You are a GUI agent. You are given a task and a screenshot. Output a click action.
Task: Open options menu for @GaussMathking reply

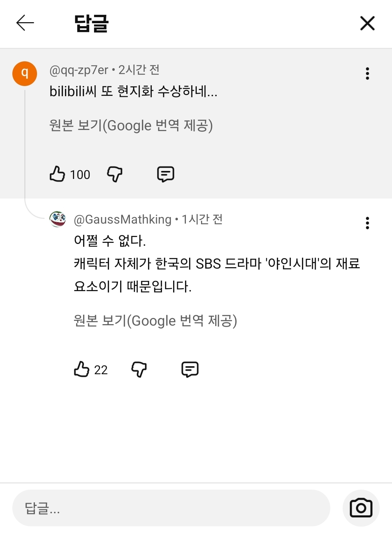pos(367,223)
